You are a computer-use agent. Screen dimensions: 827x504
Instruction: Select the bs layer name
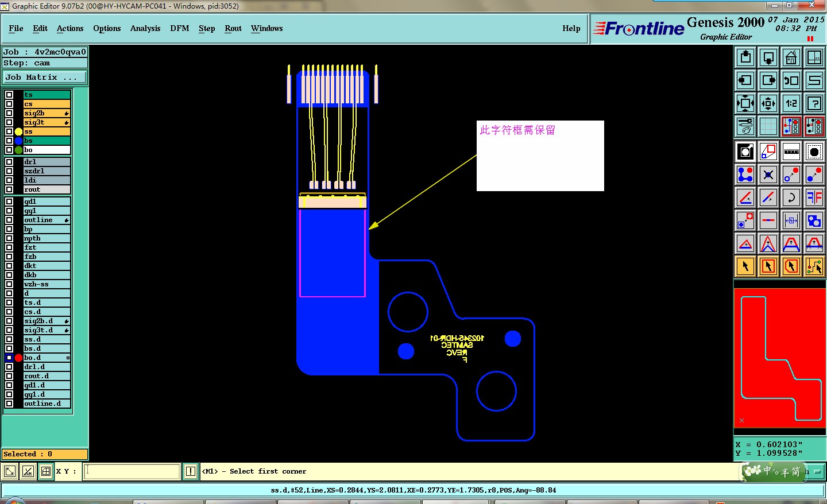tap(47, 141)
